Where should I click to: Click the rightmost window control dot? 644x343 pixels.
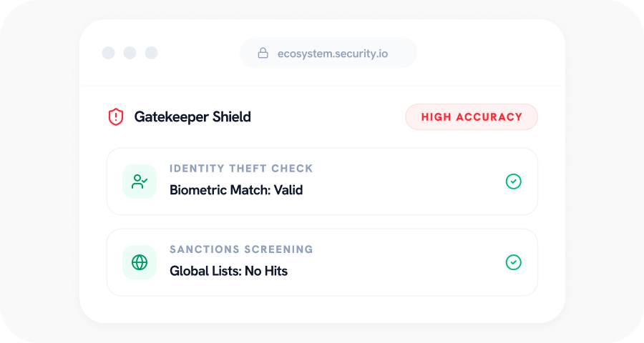coord(151,53)
